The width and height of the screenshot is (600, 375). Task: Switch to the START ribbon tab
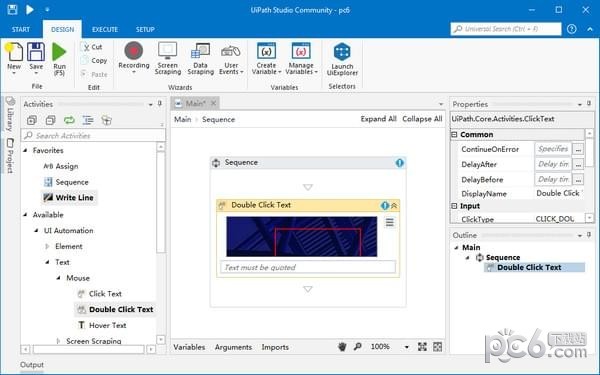pos(21,29)
